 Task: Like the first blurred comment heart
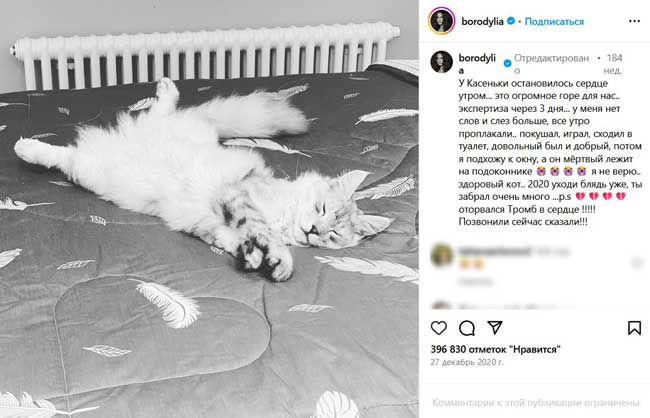pos(636,262)
